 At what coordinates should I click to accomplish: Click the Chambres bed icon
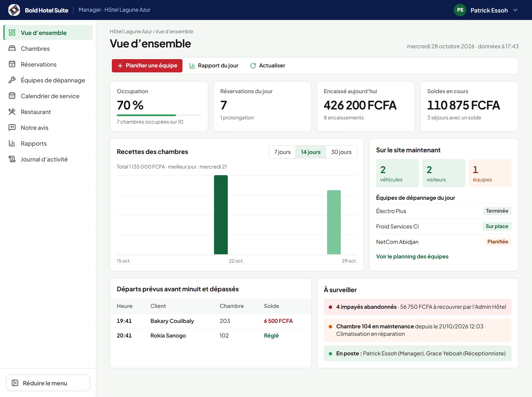12,48
